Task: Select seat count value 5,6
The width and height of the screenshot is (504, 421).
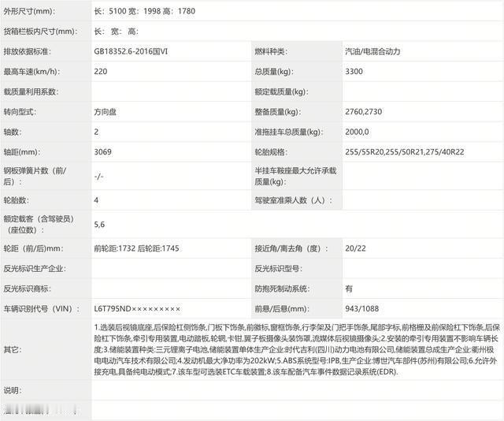Action: click(x=99, y=225)
